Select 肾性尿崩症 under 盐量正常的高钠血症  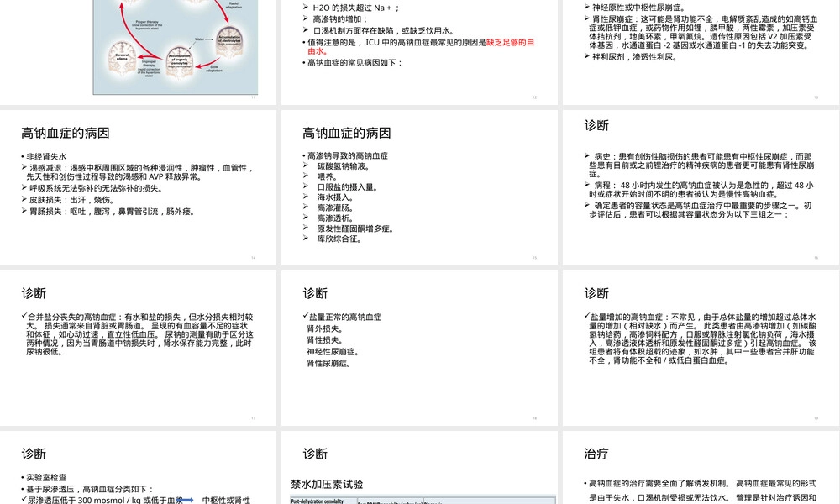coord(329,363)
